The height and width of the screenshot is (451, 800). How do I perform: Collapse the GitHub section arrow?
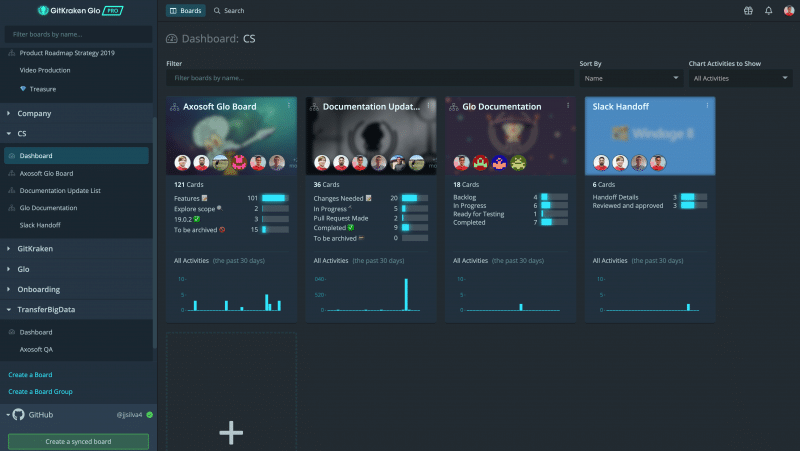[x=8, y=415]
